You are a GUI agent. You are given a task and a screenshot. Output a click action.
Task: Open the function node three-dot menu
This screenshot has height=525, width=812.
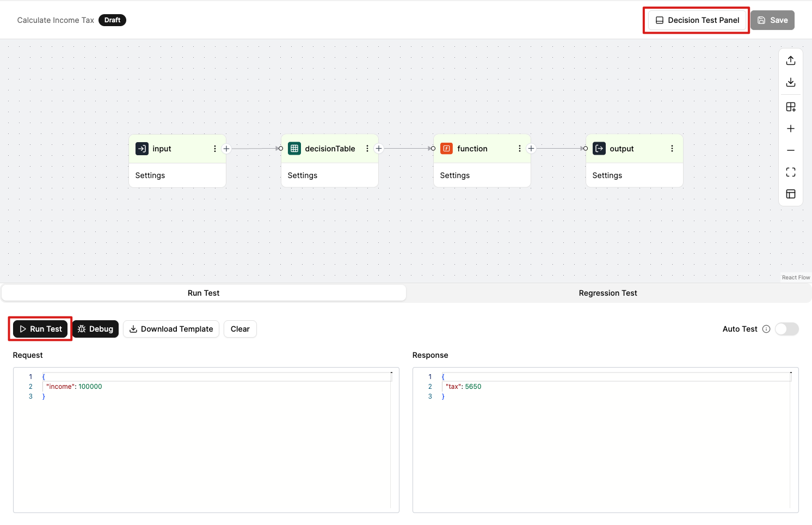click(520, 149)
